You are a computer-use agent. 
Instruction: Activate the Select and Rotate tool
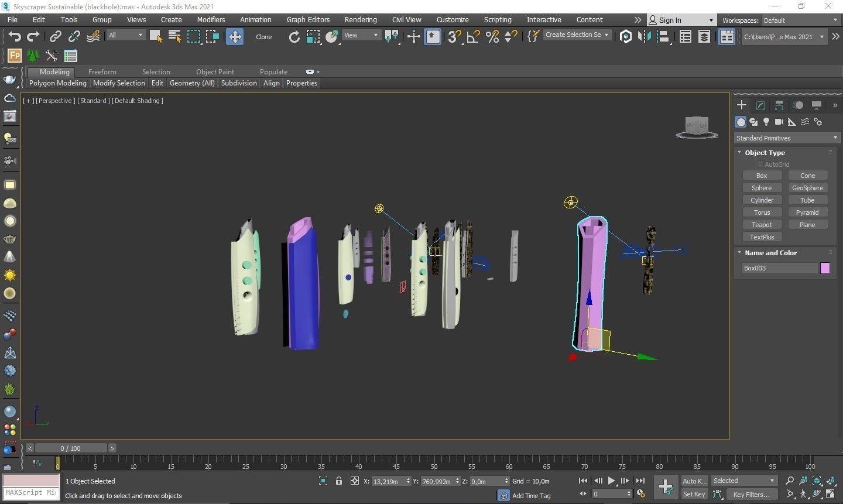coord(294,37)
